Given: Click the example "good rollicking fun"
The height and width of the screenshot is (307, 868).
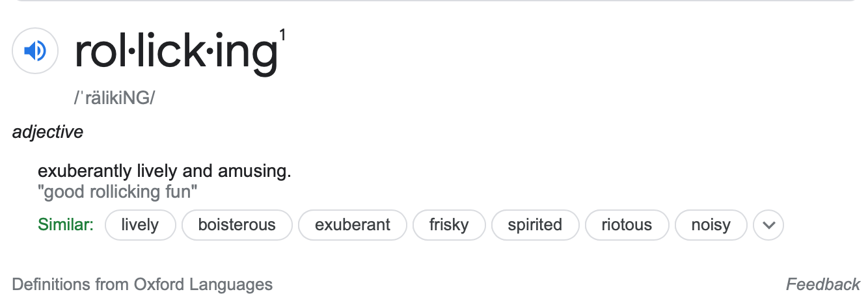Looking at the screenshot, I should tap(118, 192).
